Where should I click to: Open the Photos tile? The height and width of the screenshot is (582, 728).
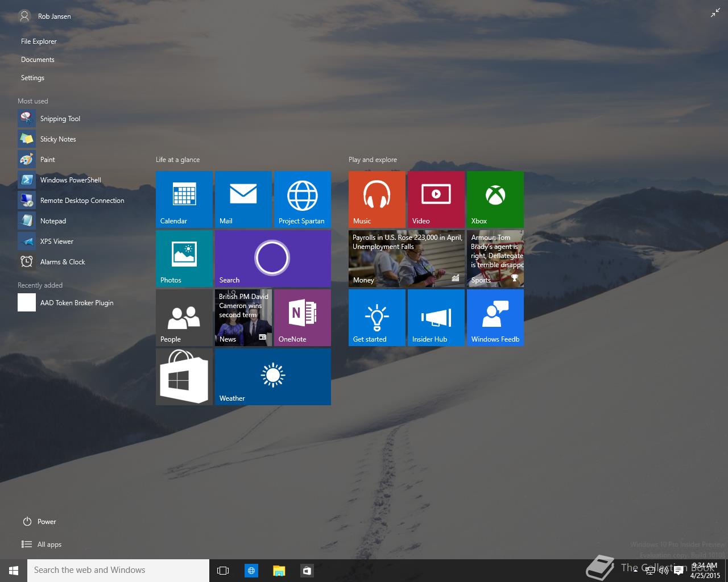(x=184, y=259)
